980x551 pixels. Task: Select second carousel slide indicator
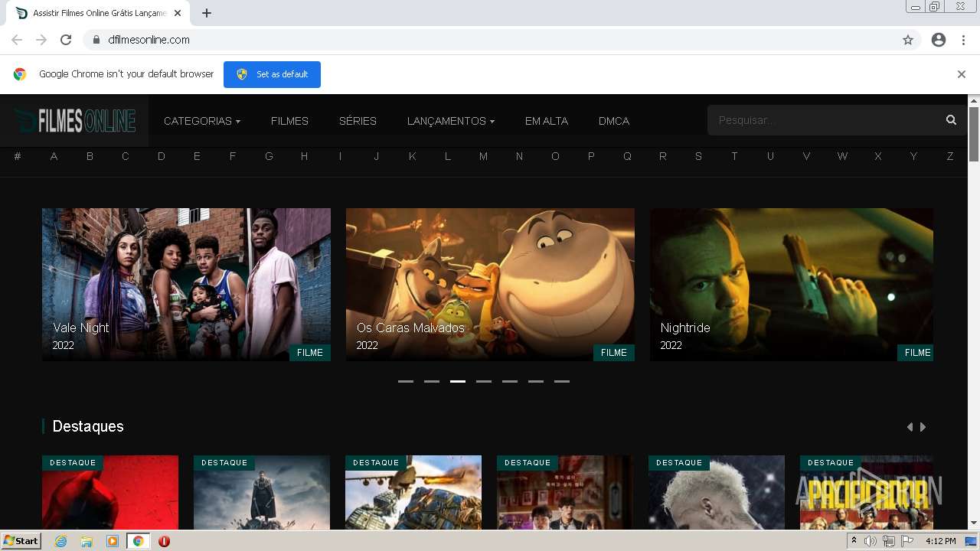point(432,381)
